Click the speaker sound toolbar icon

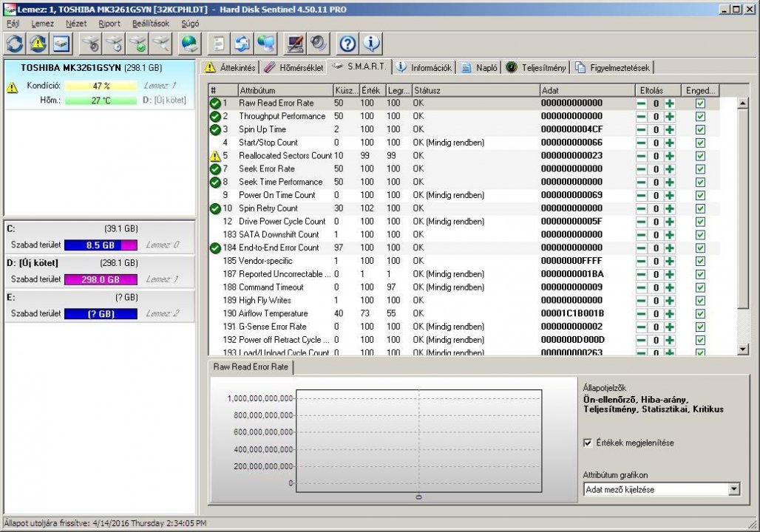pos(318,44)
